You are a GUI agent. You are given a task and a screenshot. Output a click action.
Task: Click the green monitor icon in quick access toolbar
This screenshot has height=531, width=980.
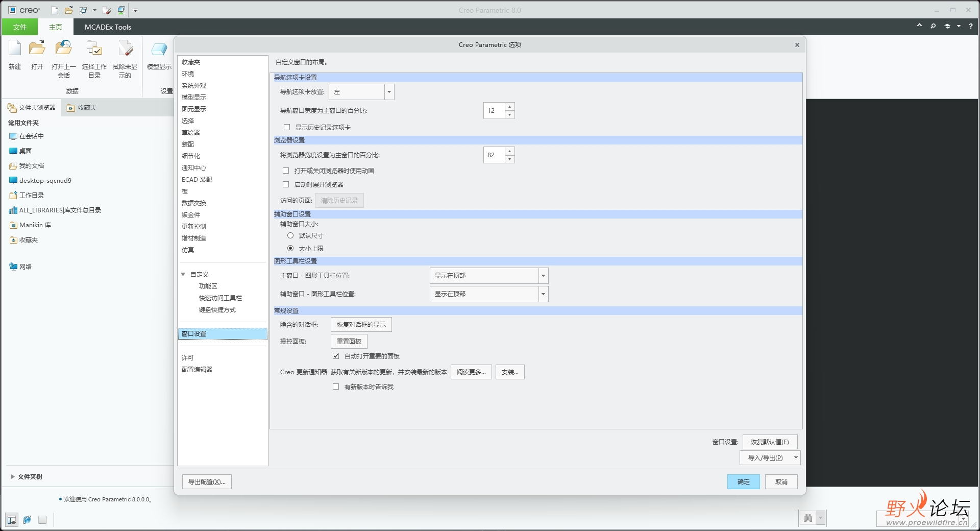coord(121,10)
